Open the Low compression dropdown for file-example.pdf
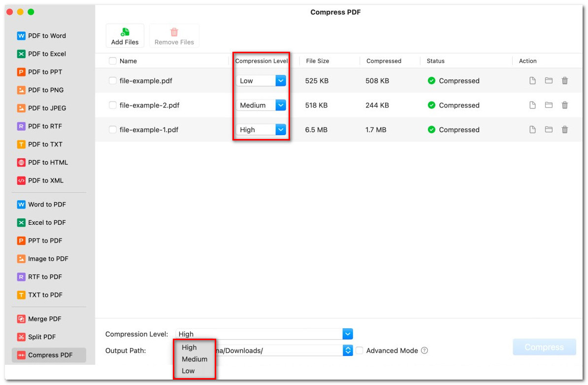The width and height of the screenshot is (588, 385). (280, 81)
